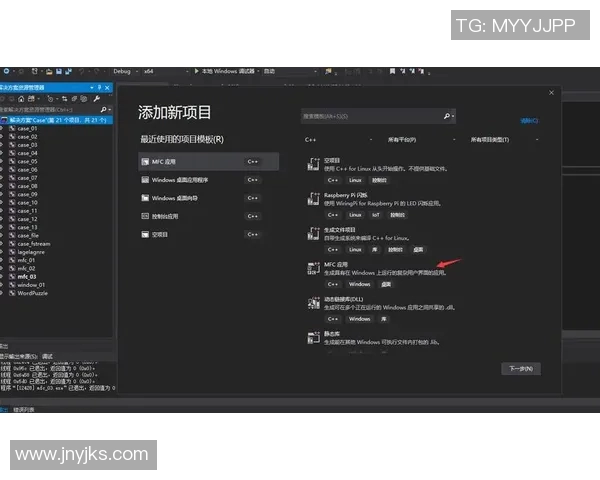The image size is (600, 480).
Task: Click the Windows 桌面向导 recent template icon
Action: tap(145, 198)
